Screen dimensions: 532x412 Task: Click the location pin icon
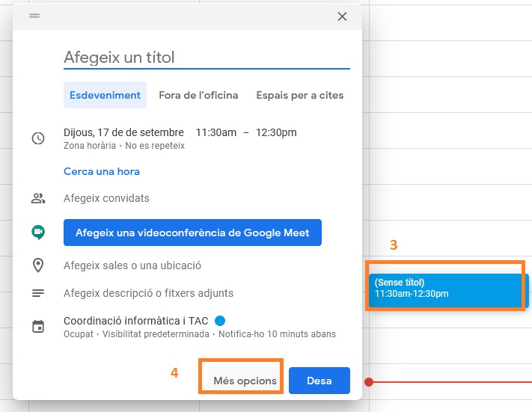[38, 265]
